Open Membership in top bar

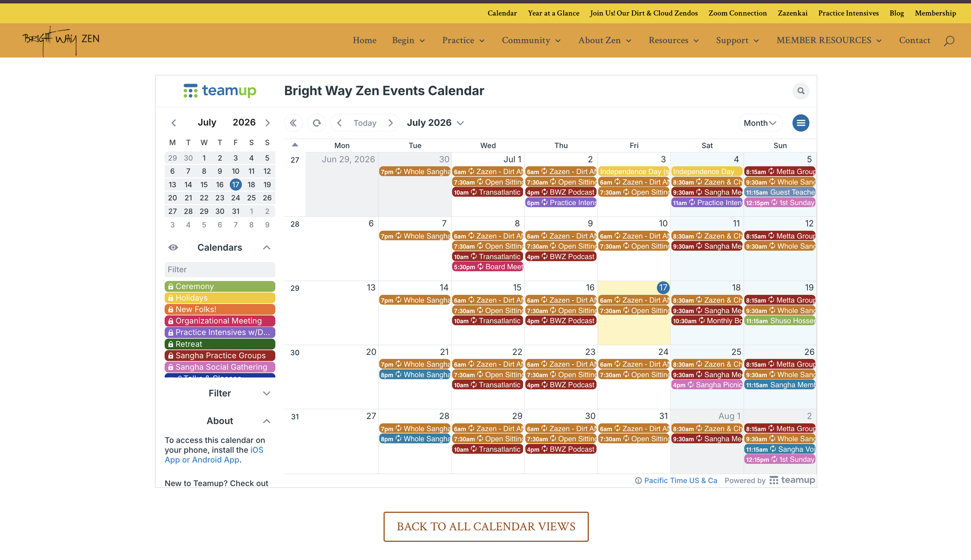pyautogui.click(x=935, y=13)
